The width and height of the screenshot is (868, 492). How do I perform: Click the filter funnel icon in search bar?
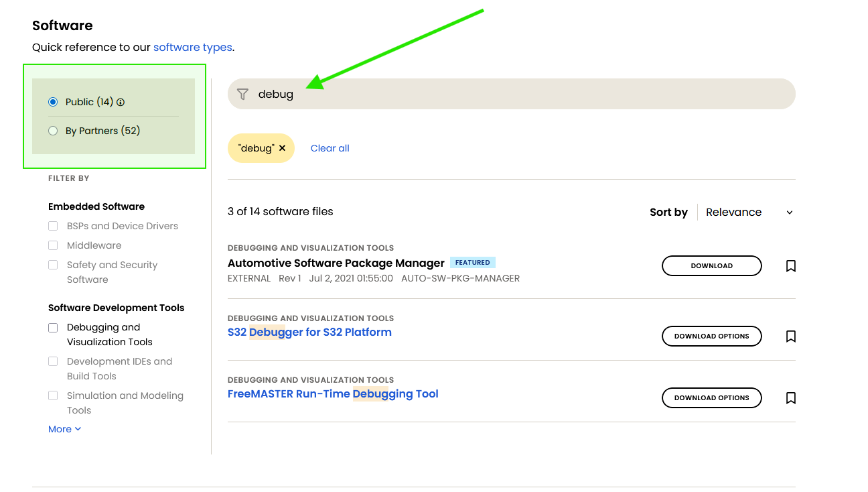coord(242,95)
